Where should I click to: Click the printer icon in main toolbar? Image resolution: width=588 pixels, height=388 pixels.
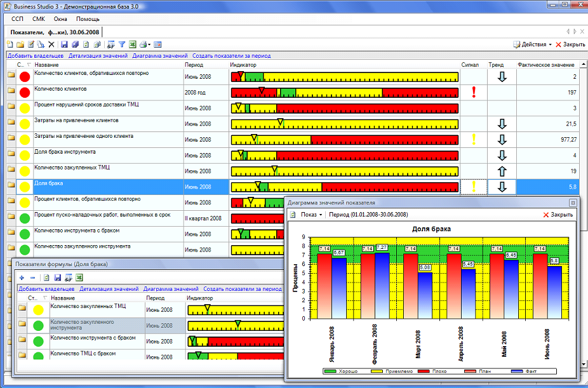143,44
